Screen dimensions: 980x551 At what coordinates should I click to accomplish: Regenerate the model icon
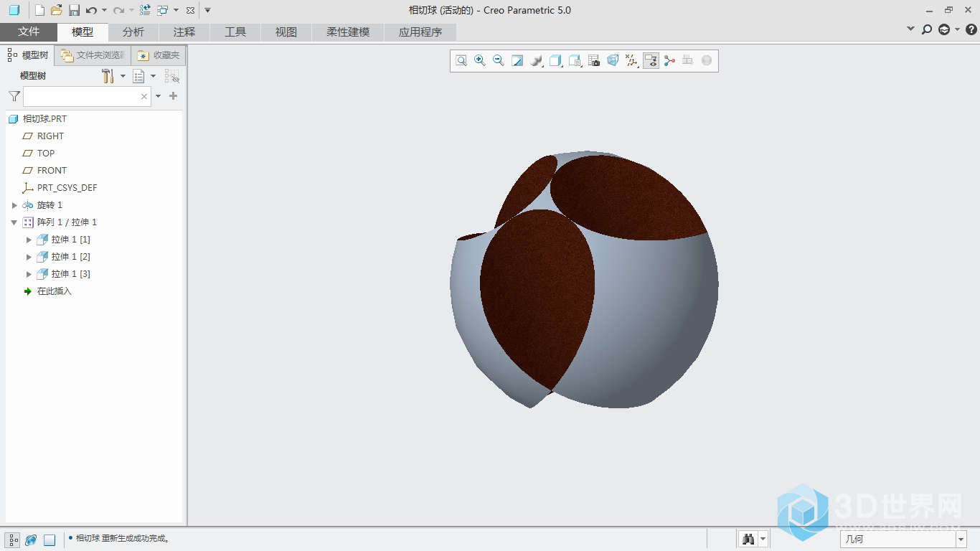click(x=145, y=10)
